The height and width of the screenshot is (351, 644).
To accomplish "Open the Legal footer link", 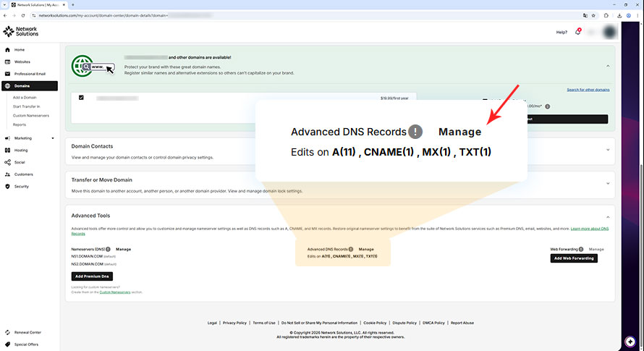I will pyautogui.click(x=212, y=323).
